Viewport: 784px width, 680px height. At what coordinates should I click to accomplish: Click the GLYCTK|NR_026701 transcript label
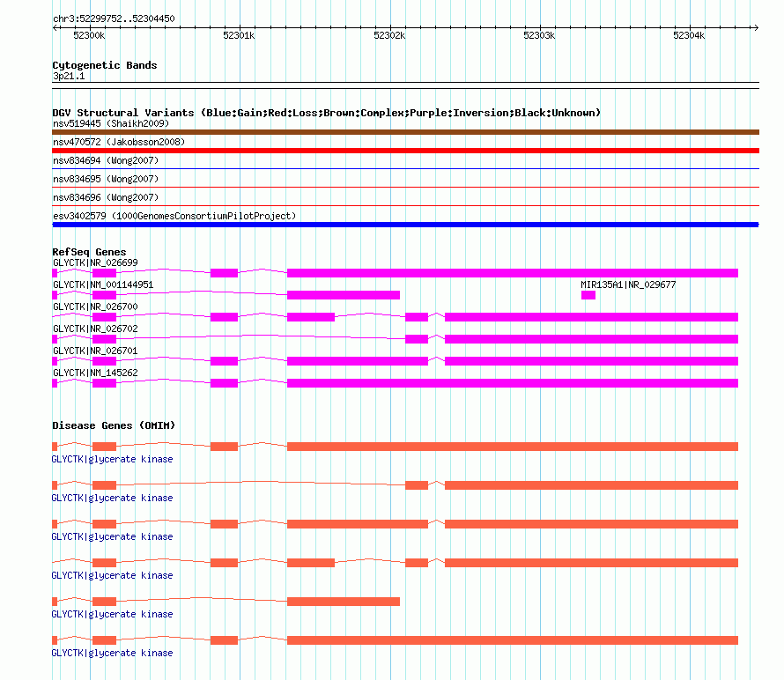[x=95, y=351]
